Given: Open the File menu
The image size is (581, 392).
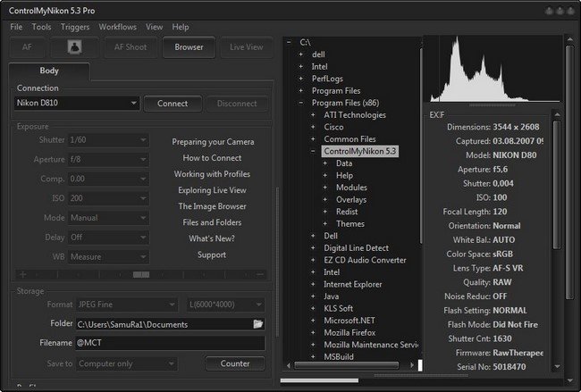Looking at the screenshot, I should pyautogui.click(x=16, y=27).
